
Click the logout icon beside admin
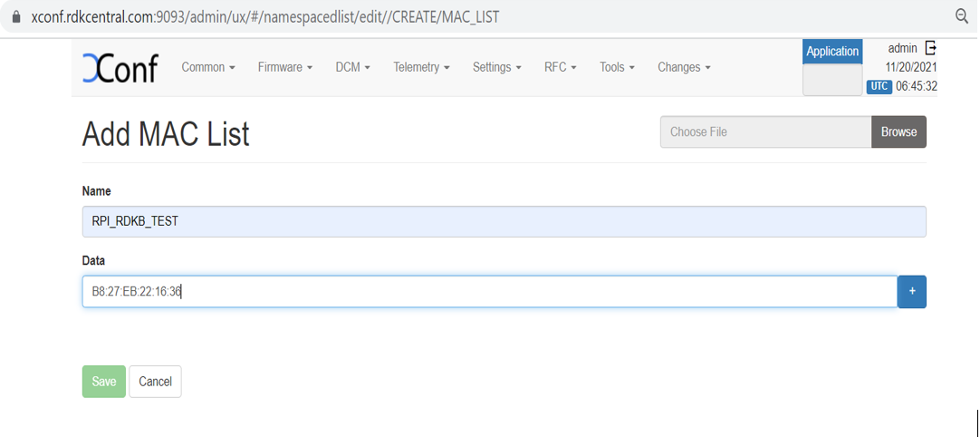point(930,48)
